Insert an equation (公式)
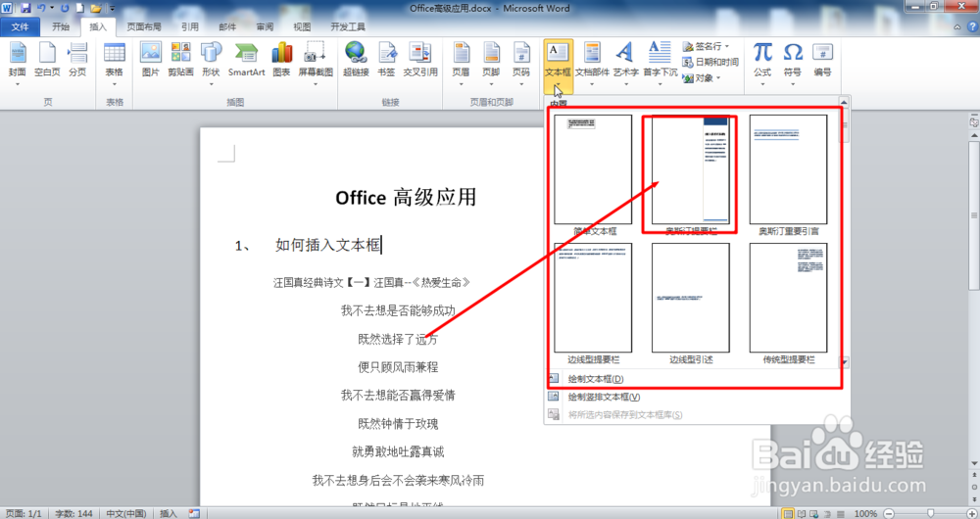The image size is (980, 519). click(x=762, y=62)
